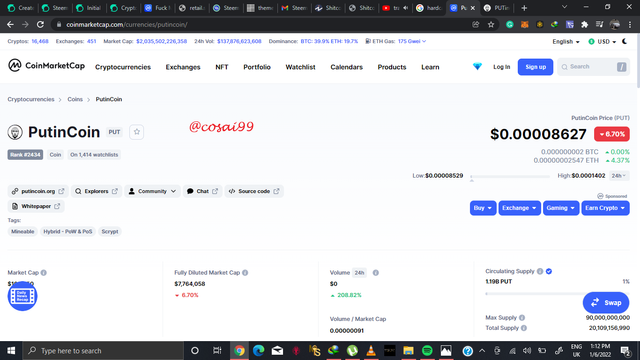640x360 pixels.
Task: Share this page via address bar icon
Action: click(476, 24)
